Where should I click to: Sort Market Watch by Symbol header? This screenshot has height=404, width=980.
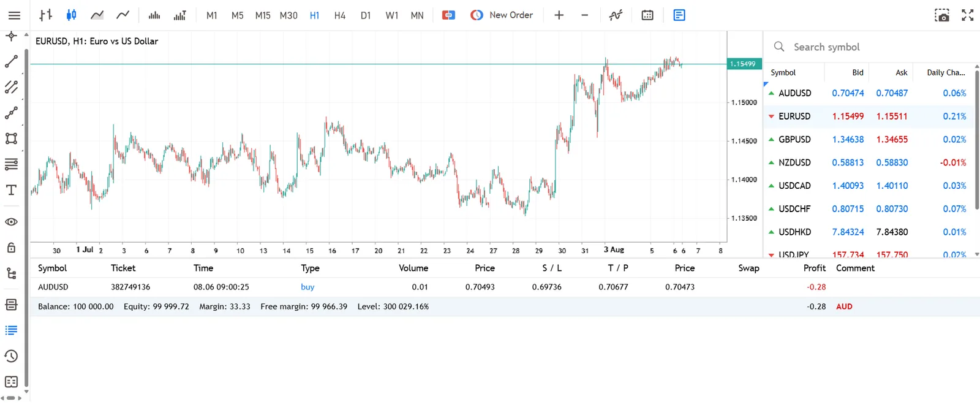coord(783,72)
